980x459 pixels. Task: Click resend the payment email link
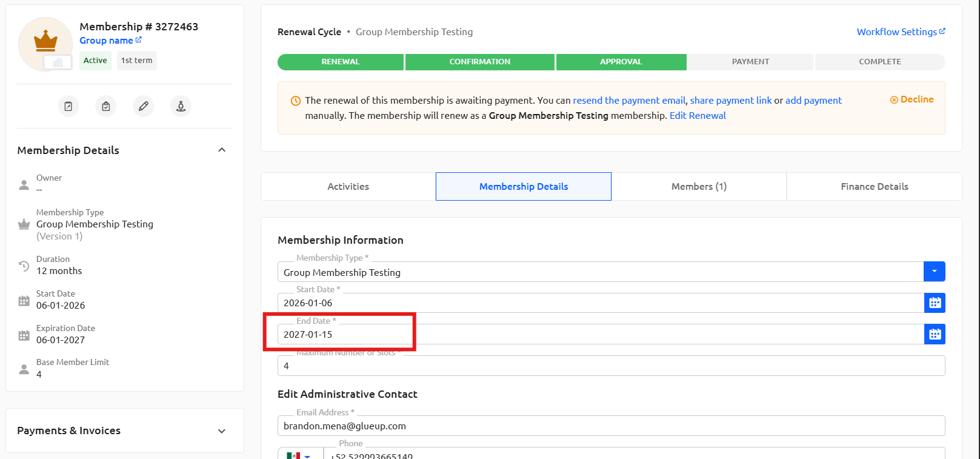pos(629,101)
